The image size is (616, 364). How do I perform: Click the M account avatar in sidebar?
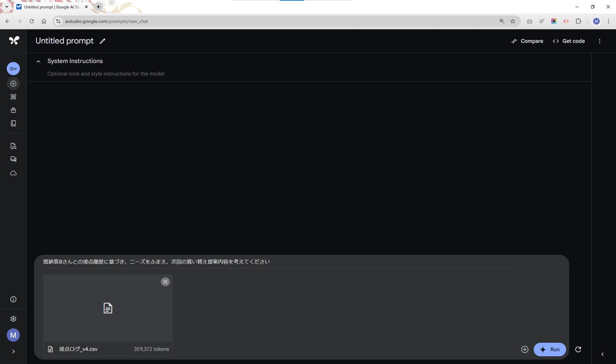[x=13, y=335]
